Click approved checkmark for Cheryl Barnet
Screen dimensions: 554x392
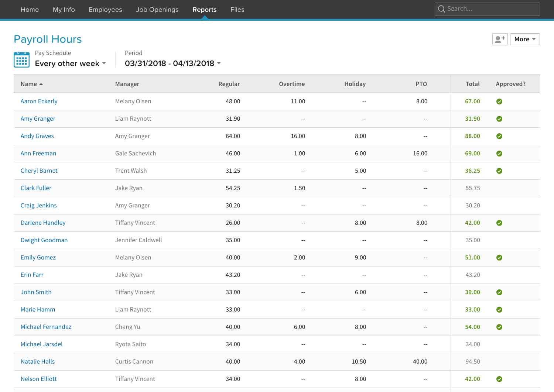click(499, 171)
